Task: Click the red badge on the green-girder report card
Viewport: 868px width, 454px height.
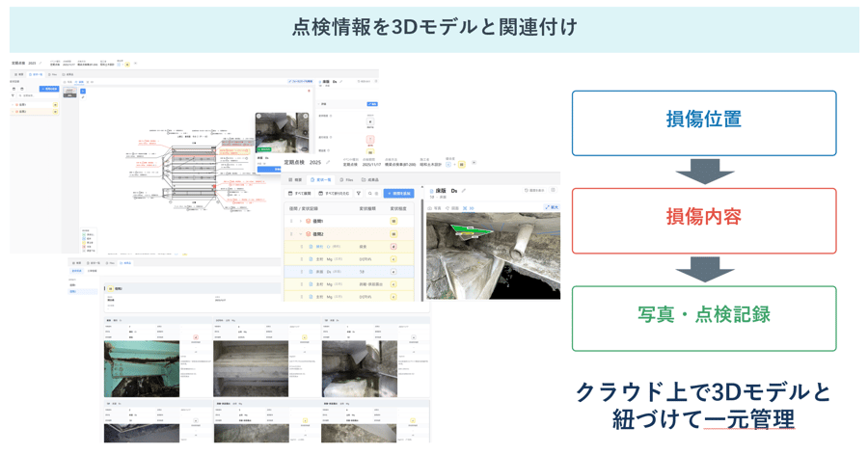Action: (196, 337)
